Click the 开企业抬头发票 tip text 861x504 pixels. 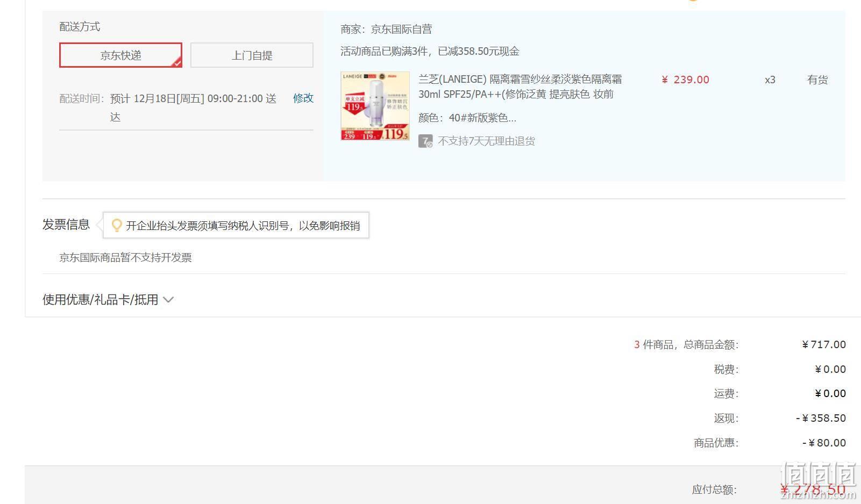[243, 226]
